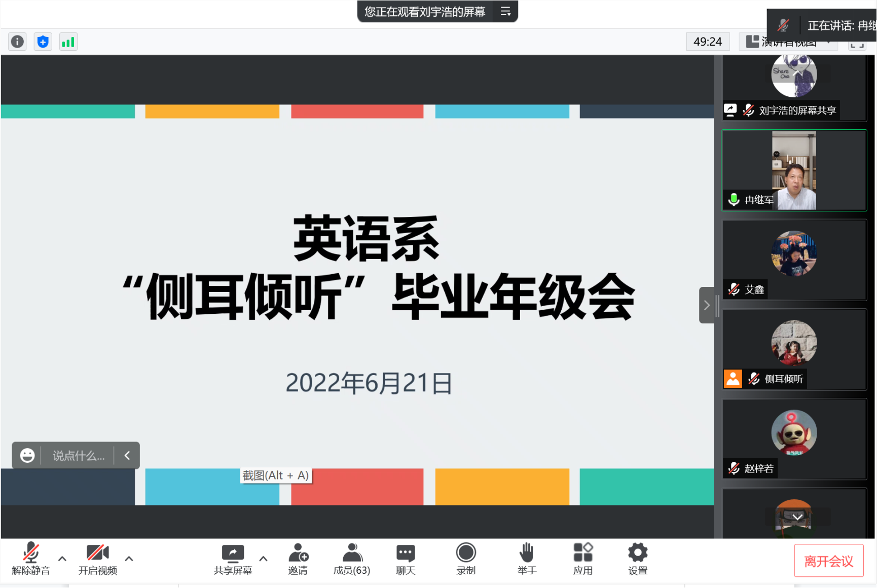
Task: Open the screen-sharing options menu at top
Action: point(505,11)
